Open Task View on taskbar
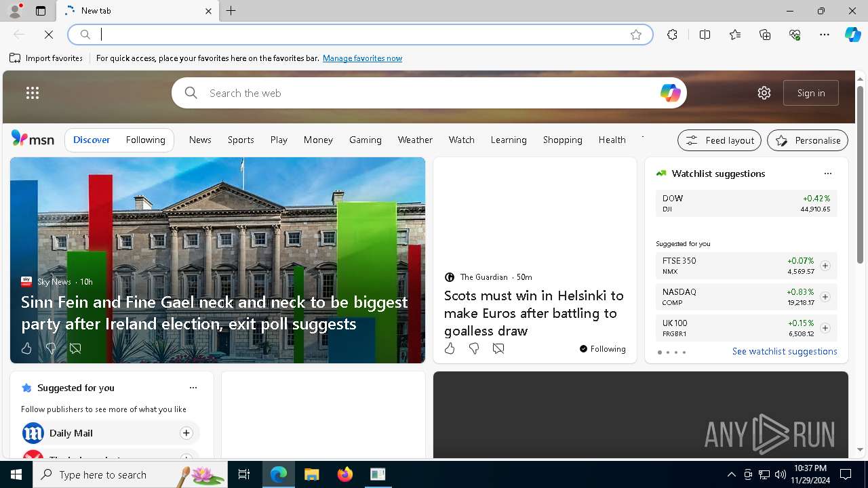The width and height of the screenshot is (868, 488). click(244, 474)
